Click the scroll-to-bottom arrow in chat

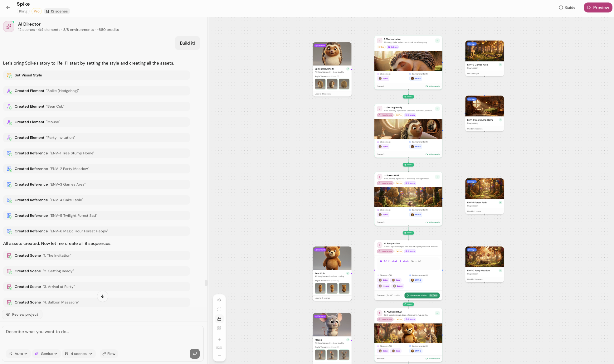coord(103,296)
